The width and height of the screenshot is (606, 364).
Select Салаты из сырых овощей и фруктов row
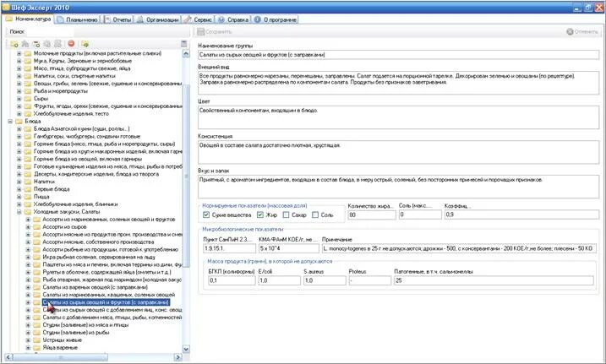pos(106,302)
